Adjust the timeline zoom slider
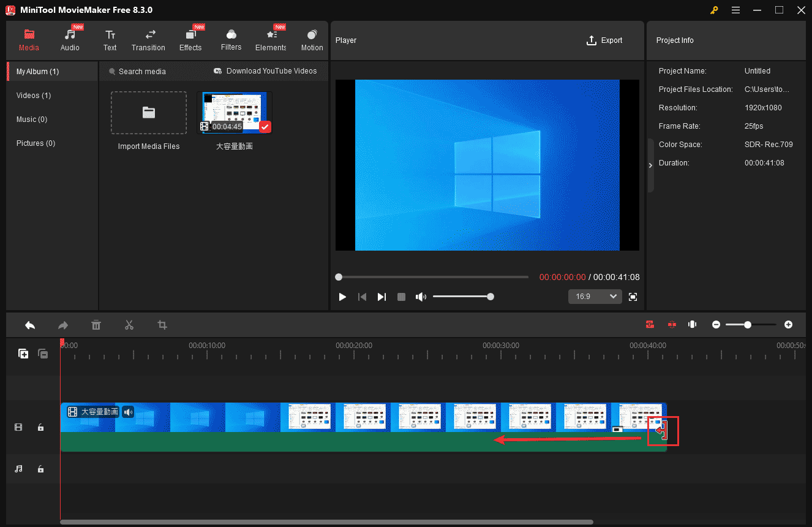 (x=751, y=324)
